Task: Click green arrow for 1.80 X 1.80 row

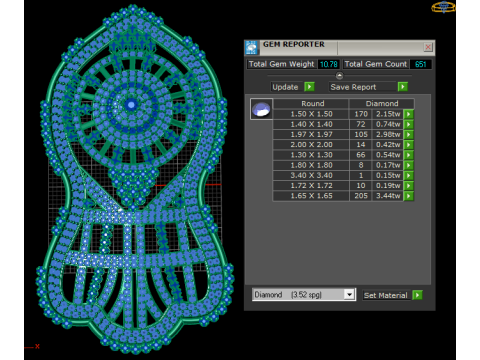Action: 408,165
